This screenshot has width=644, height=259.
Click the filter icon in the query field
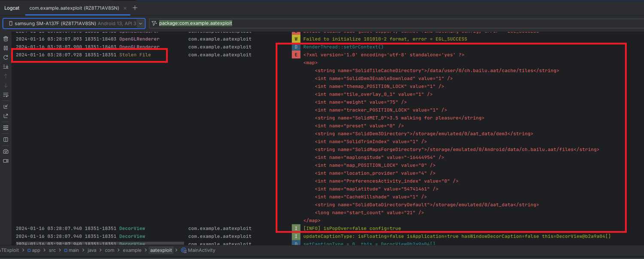coord(154,23)
